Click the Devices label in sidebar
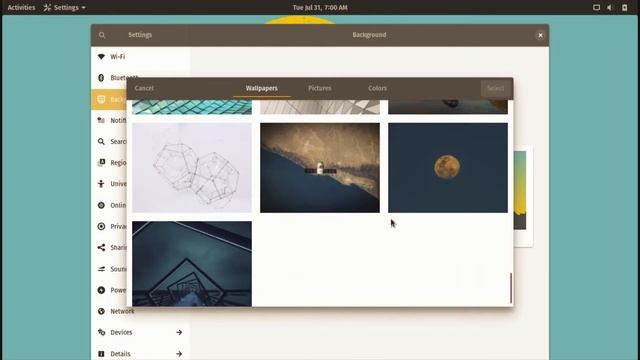 coord(121,332)
